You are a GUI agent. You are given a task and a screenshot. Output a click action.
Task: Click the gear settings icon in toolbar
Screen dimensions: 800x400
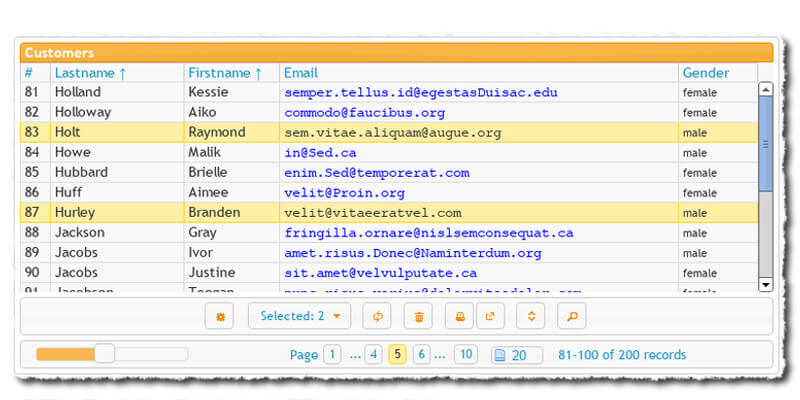219,316
